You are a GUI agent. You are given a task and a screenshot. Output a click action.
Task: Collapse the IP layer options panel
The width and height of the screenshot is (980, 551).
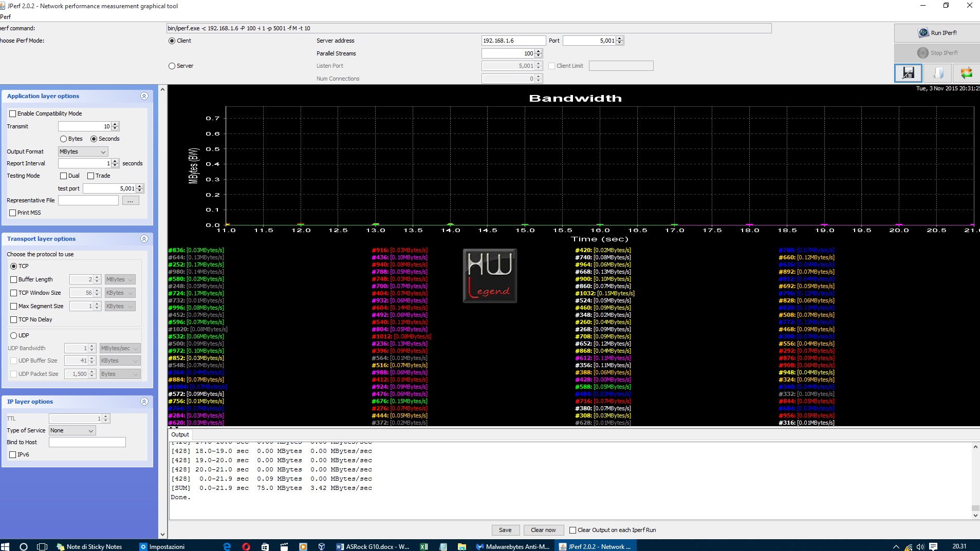pos(144,402)
